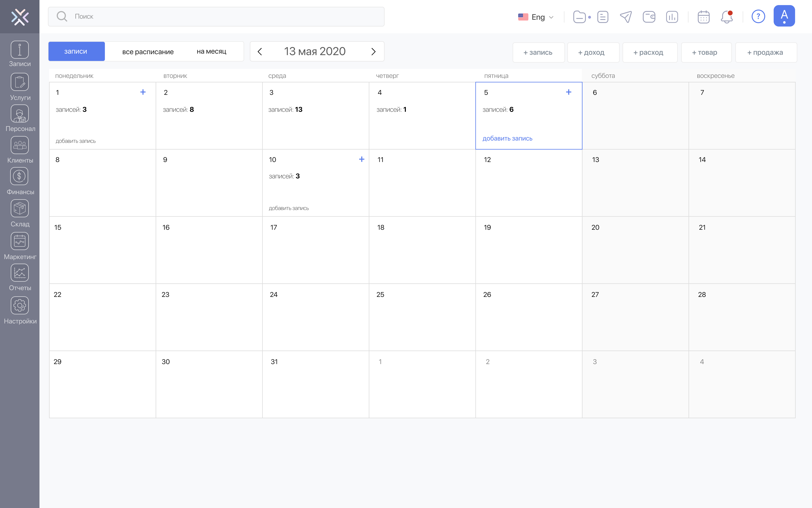Image resolution: width=812 pixels, height=508 pixels.
Task: Open notifications bell icon
Action: (726, 17)
